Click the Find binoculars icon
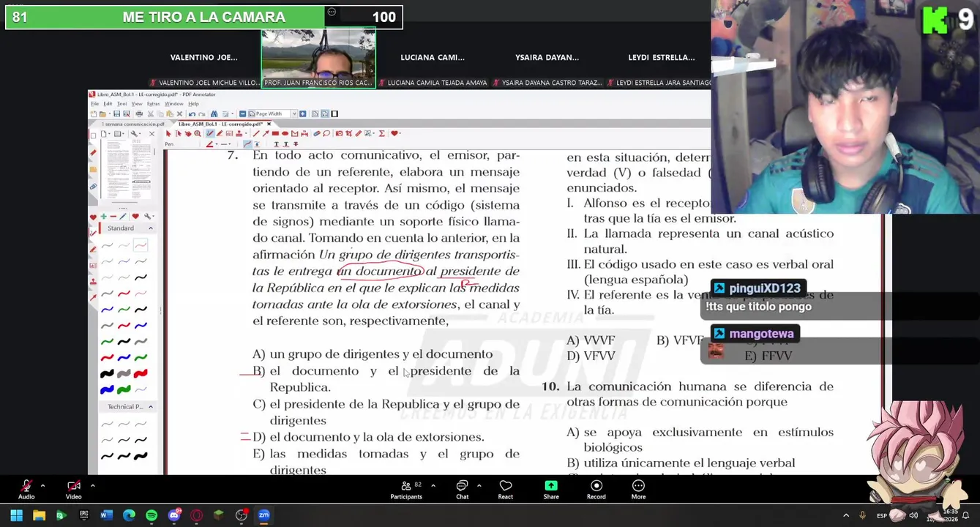980x527 pixels. pos(214,113)
